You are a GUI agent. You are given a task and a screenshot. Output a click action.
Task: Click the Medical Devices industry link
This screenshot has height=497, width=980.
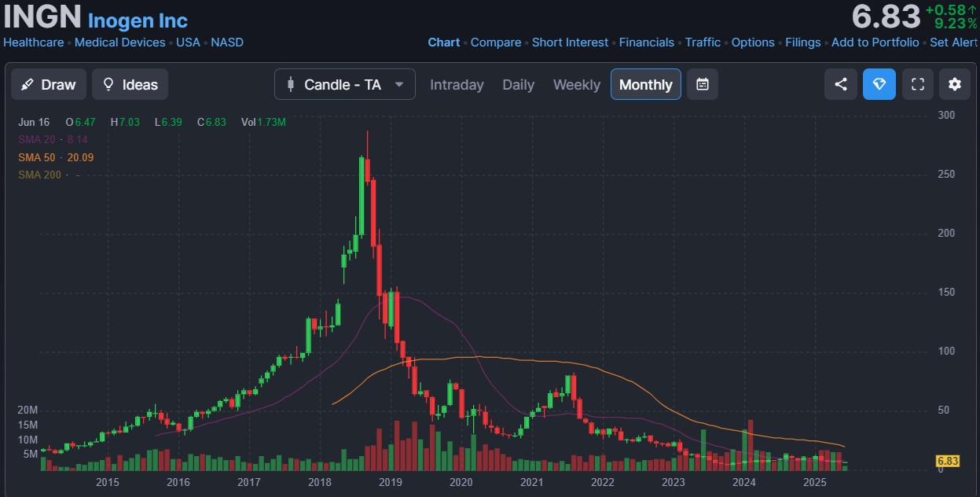tap(119, 42)
